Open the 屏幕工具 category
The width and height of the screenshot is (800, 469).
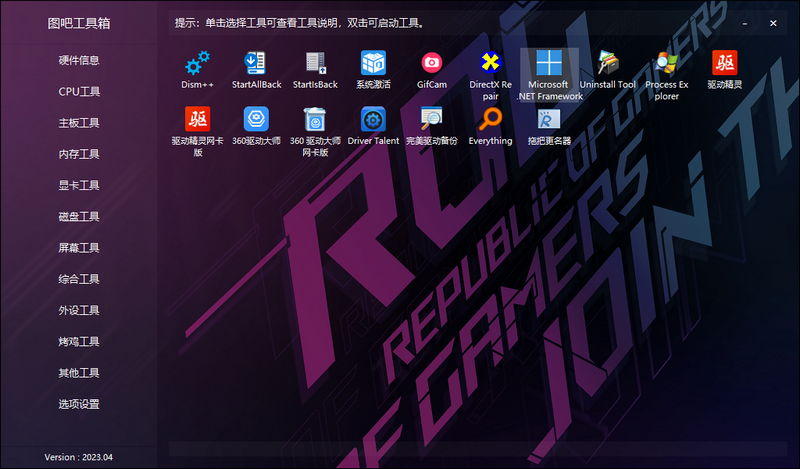click(x=79, y=248)
